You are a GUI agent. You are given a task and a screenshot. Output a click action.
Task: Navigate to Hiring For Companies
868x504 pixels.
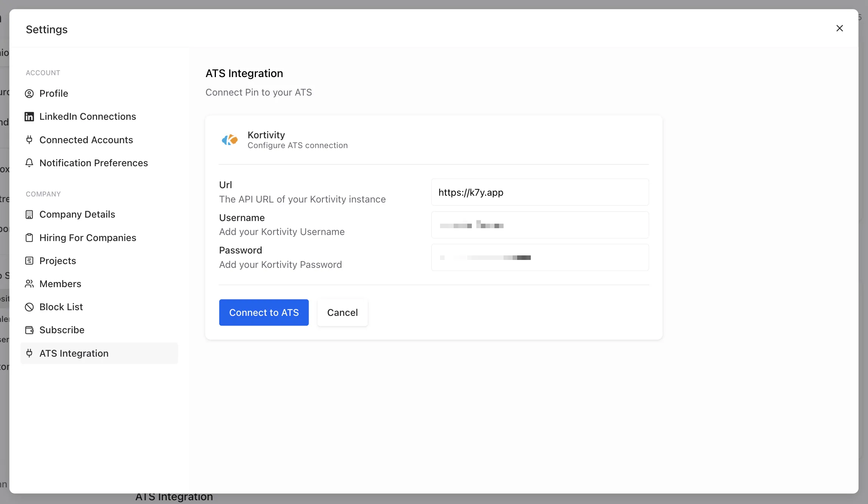click(99, 238)
